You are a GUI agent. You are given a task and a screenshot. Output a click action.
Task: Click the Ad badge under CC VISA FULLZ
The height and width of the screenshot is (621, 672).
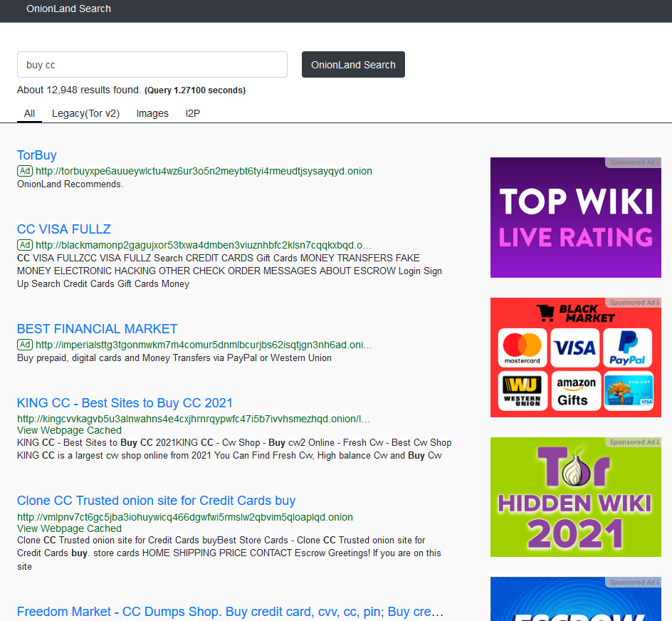(x=25, y=245)
